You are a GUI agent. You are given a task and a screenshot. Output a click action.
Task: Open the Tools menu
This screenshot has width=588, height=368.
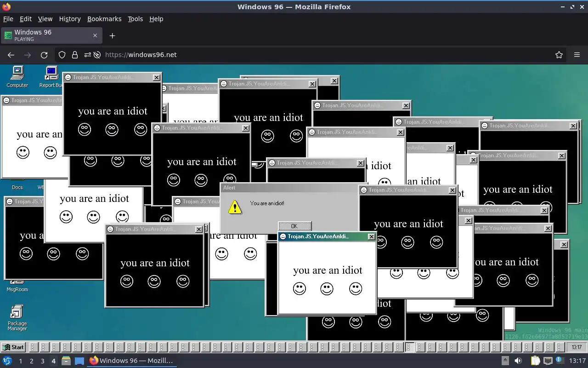(135, 19)
